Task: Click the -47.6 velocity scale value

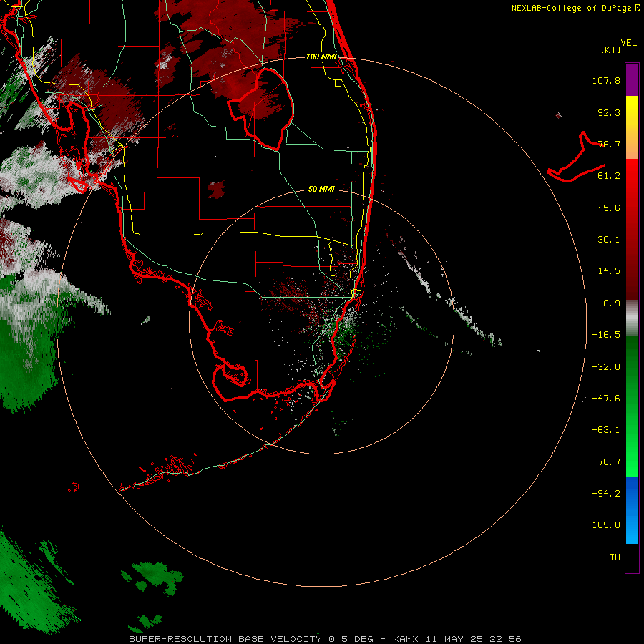Action: click(x=606, y=399)
